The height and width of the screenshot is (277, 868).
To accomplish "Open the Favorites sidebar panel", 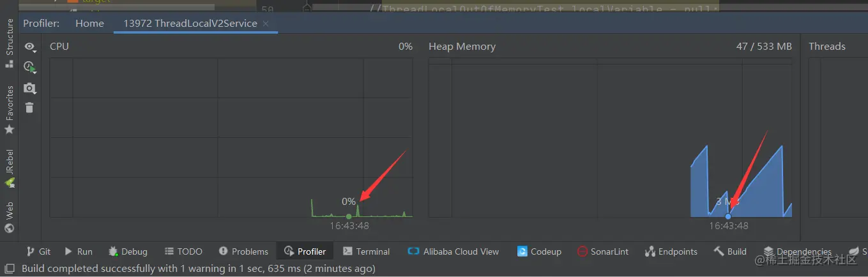I will point(9,110).
